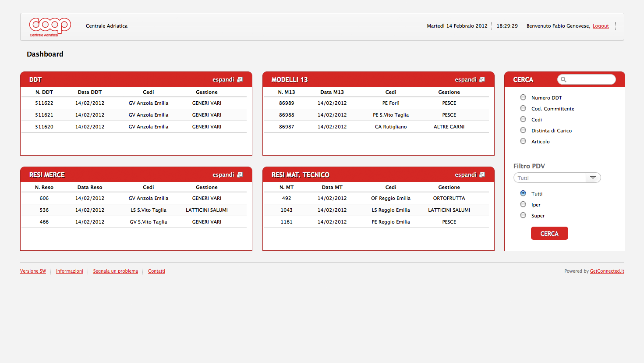Screen dimensions: 644x363
Task: Click Resi Merce number 536
Action: point(44,210)
